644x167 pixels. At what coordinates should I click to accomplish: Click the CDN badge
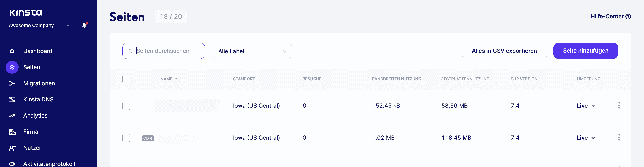[x=148, y=138]
